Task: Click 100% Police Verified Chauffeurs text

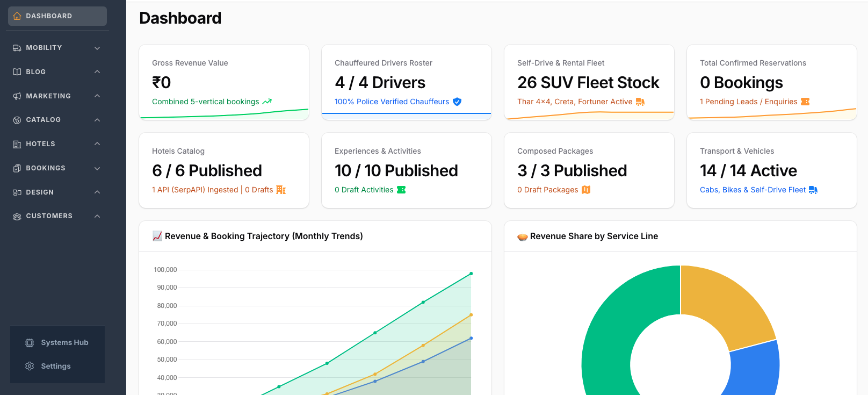Action: (392, 102)
